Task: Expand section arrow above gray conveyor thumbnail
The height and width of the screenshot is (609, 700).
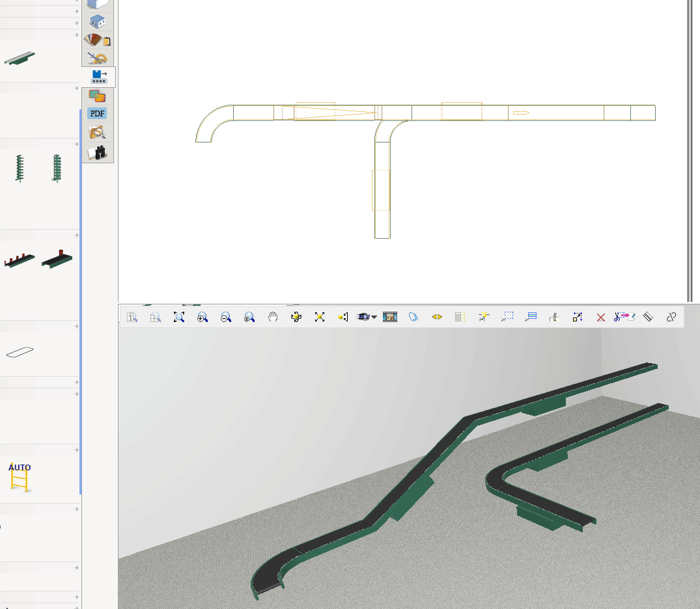Action: click(76, 34)
